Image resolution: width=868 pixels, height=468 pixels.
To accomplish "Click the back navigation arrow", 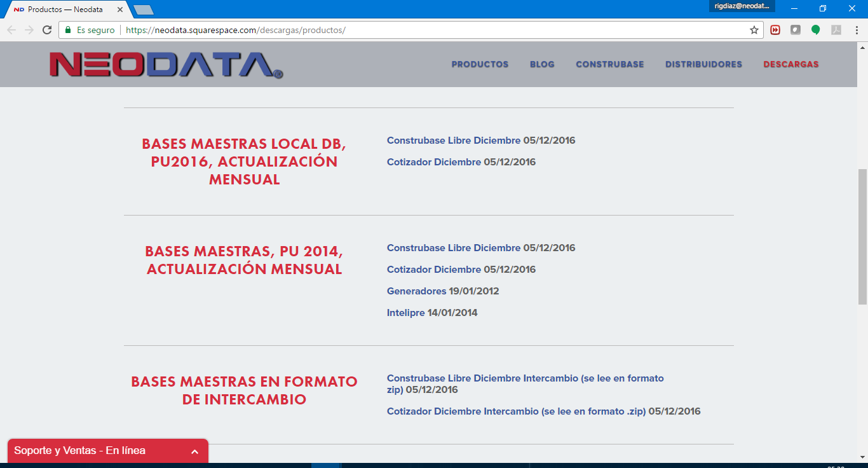I will pos(11,29).
